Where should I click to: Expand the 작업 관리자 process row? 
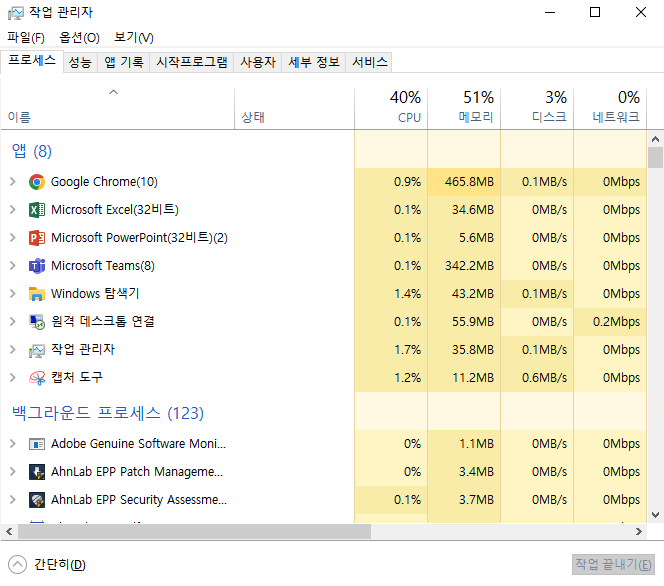13,349
